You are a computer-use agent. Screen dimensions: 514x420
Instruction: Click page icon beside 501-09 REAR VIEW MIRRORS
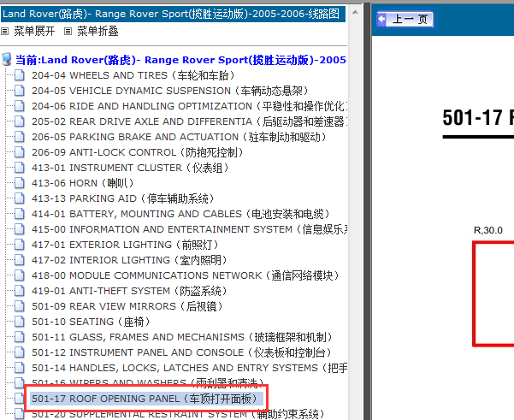(20, 306)
